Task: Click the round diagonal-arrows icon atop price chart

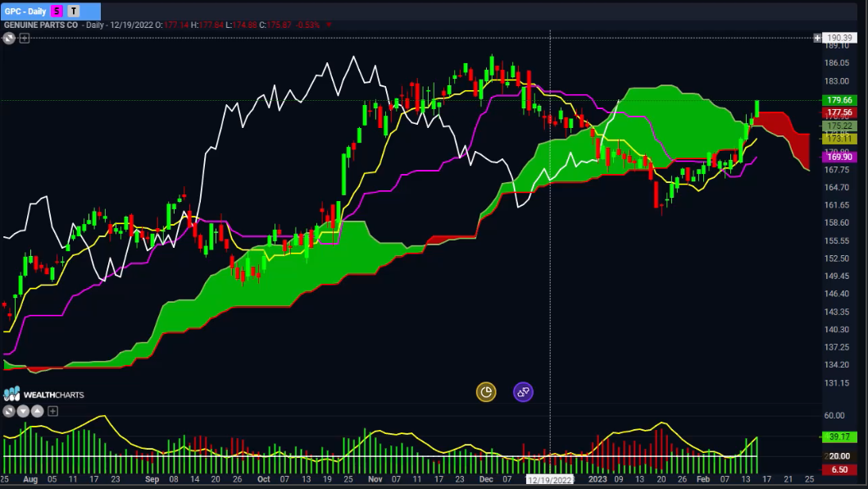Action: [9, 39]
